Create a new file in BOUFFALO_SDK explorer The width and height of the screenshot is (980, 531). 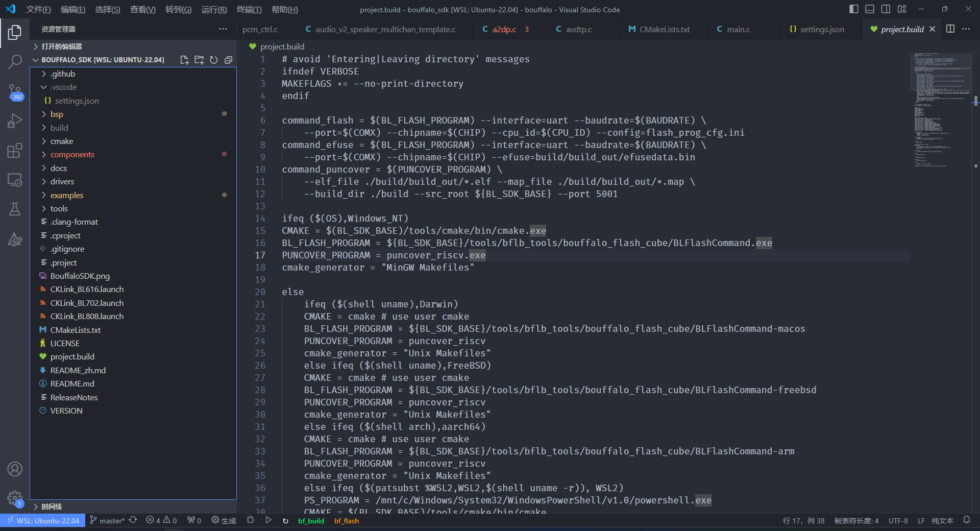184,60
